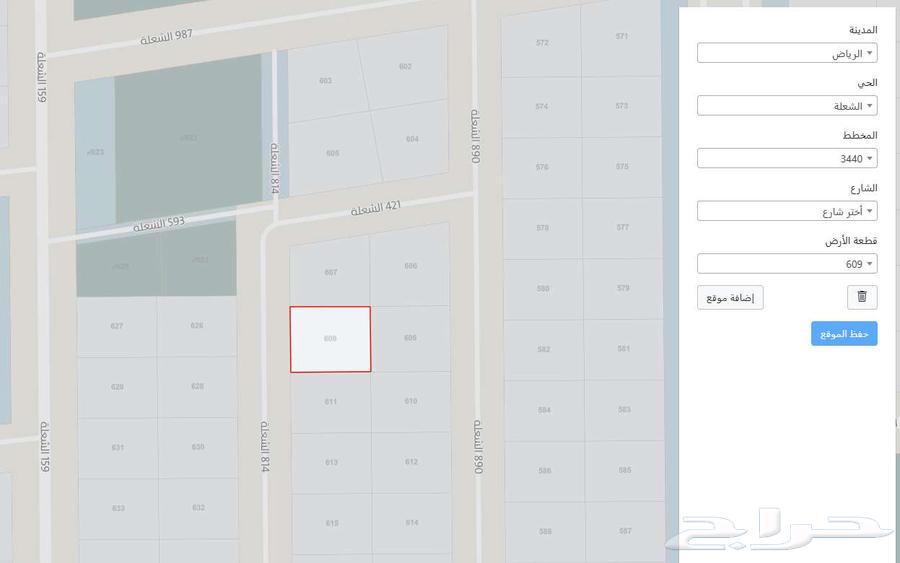This screenshot has height=563, width=900.
Task: Click the street label 421 الشعلة
Action: pos(376,208)
